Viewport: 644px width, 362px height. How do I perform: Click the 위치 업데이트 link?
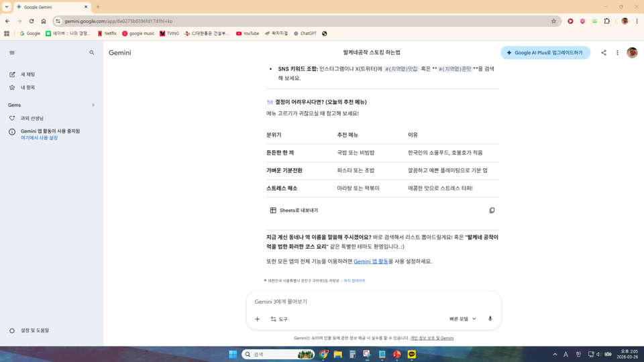[x=354, y=281]
